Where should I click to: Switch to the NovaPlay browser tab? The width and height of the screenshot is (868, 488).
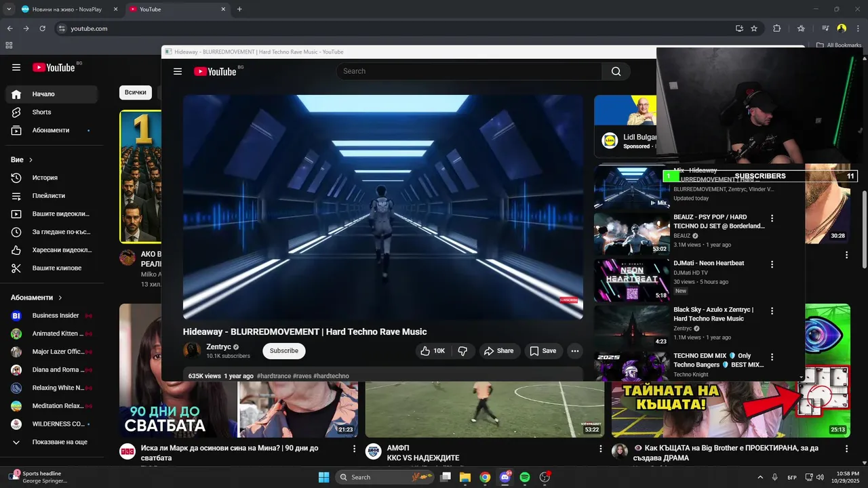click(69, 9)
